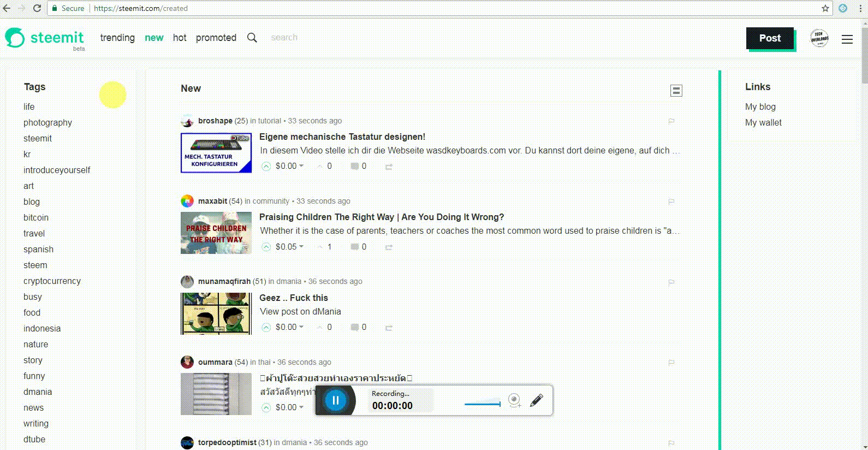The height and width of the screenshot is (450, 868).
Task: Open 'Eigene mechanische Tastatur designen!' post
Action: (x=342, y=137)
